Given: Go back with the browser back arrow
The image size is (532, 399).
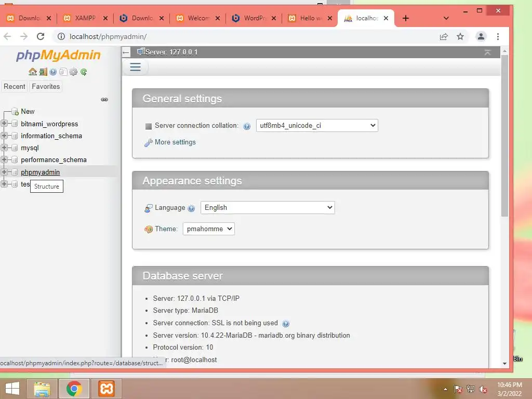Looking at the screenshot, I should pyautogui.click(x=7, y=36).
